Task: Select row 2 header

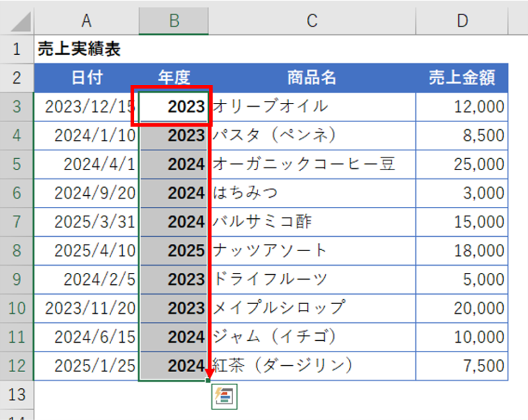Action: (17, 78)
